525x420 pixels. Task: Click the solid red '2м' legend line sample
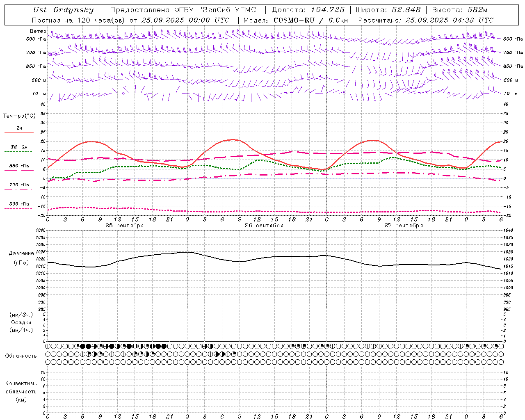tap(19, 132)
